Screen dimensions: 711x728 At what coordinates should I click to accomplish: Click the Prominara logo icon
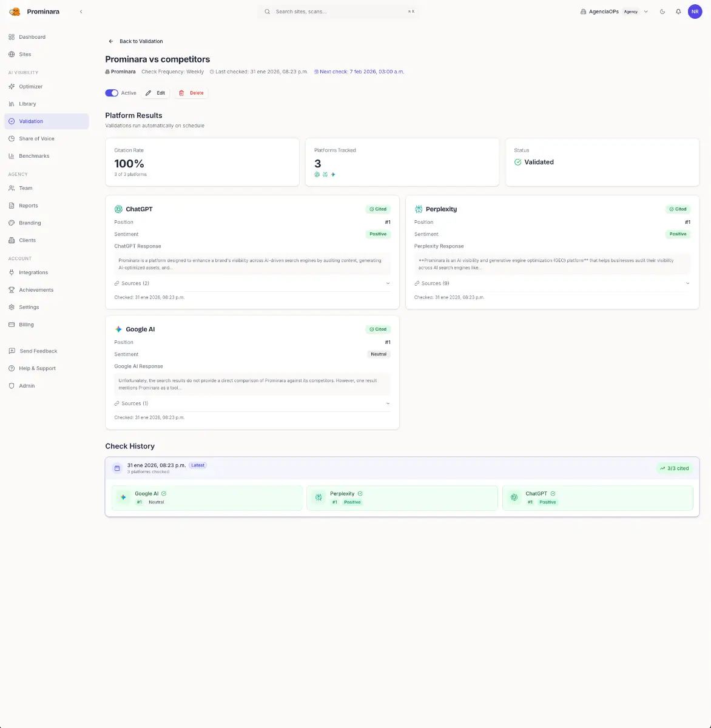tap(15, 12)
